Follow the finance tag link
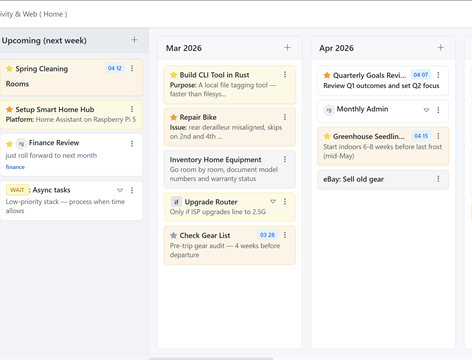The image size is (472, 360). 15,167
